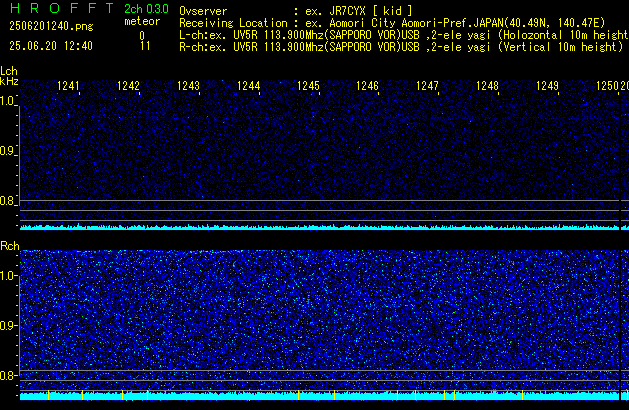Screen dimensions: 629x410
Task: Click the Observer line with JR7CYX
Action: point(295,11)
